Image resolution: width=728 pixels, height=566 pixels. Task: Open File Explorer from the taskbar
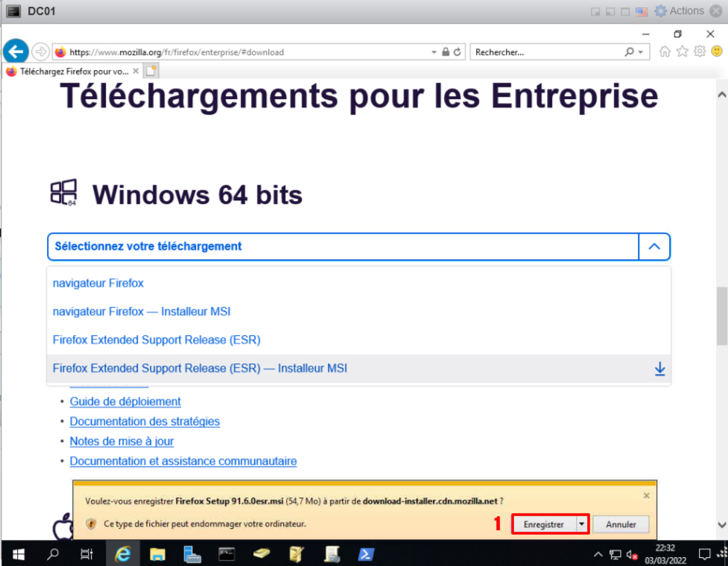157,554
